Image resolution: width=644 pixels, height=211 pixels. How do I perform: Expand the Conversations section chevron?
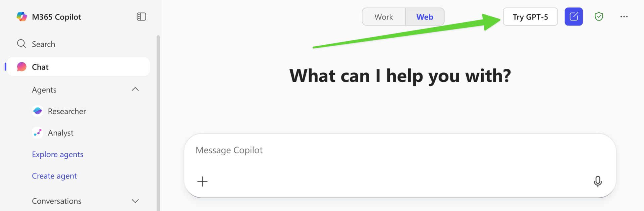pos(135,201)
